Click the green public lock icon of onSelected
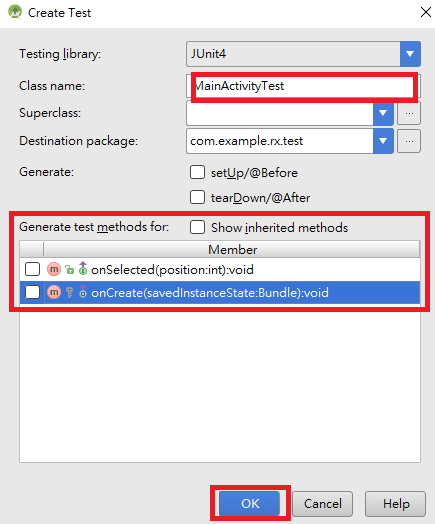The height and width of the screenshot is (524, 435). (69, 269)
